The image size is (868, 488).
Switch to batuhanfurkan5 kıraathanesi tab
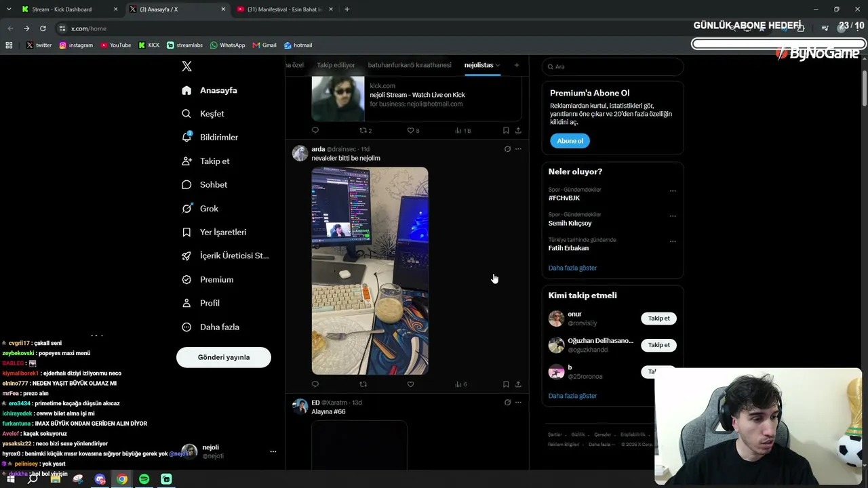click(x=410, y=65)
